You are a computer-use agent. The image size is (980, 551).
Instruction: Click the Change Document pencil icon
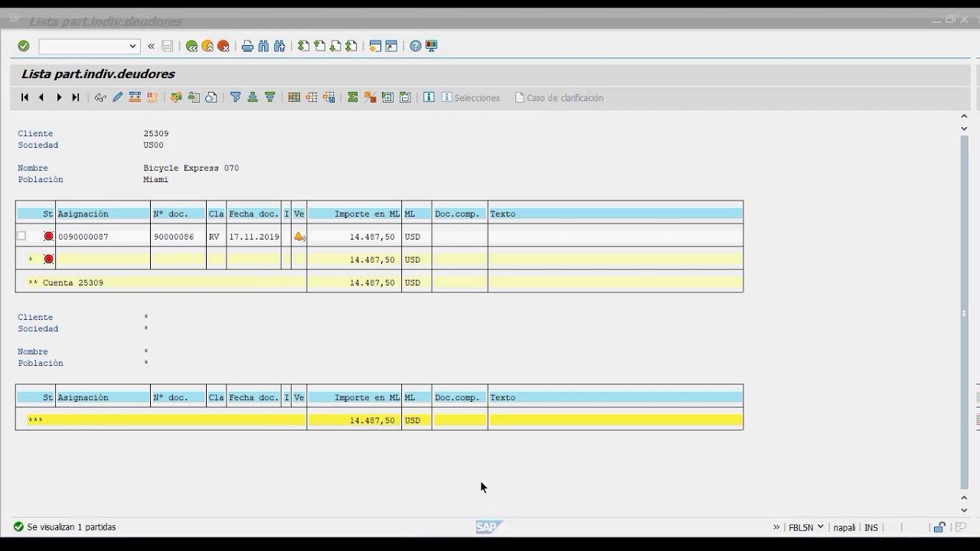117,97
